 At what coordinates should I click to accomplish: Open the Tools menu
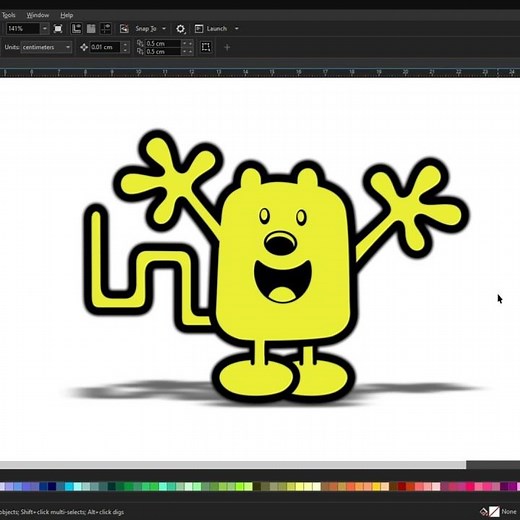(x=8, y=15)
